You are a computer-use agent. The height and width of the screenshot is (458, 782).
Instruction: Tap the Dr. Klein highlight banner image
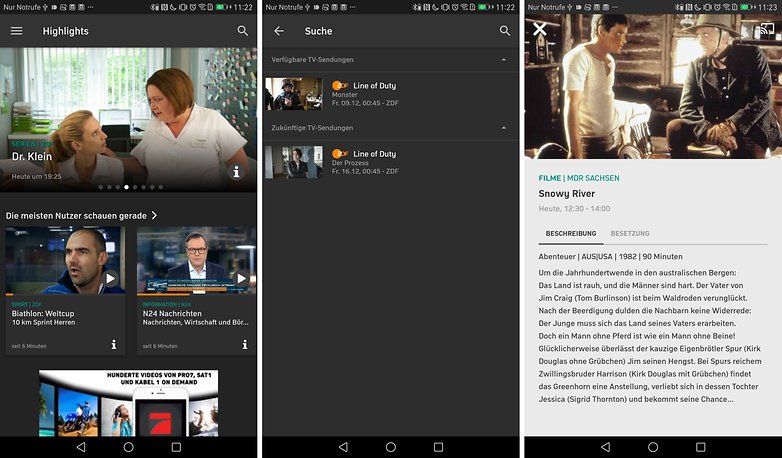click(x=128, y=120)
